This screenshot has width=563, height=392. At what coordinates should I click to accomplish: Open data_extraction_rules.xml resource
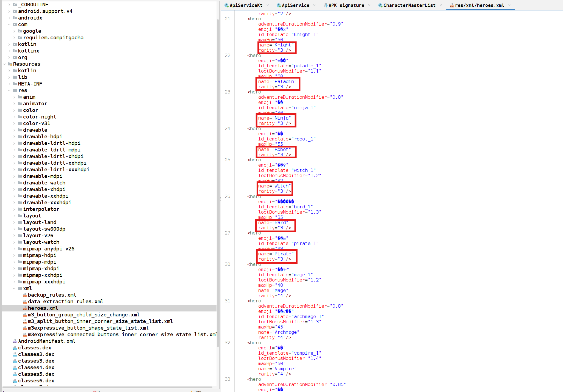coord(65,301)
